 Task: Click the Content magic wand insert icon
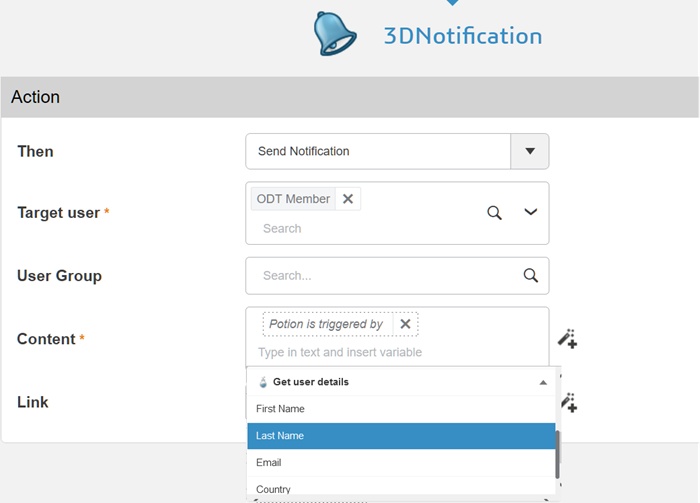click(567, 339)
